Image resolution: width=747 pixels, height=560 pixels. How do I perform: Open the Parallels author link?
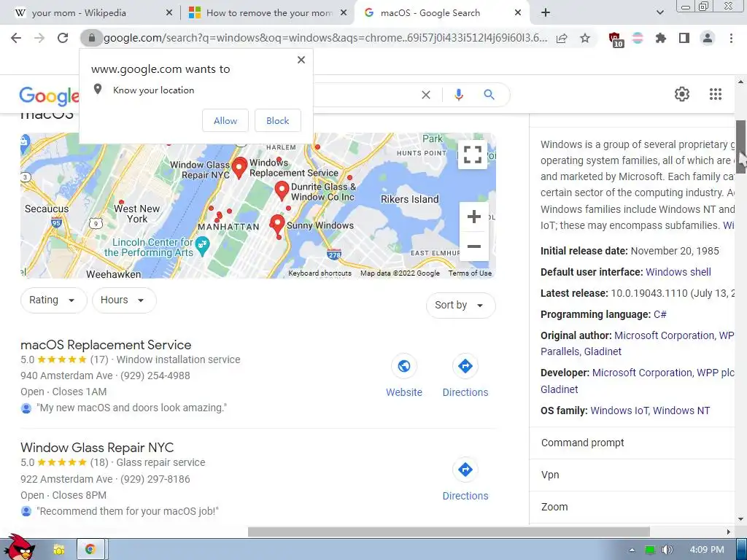(560, 351)
